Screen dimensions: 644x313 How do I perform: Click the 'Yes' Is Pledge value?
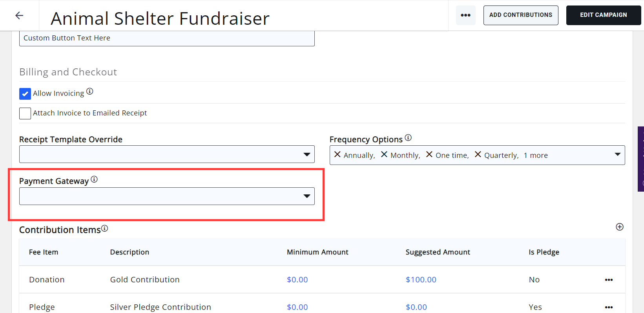(535, 307)
